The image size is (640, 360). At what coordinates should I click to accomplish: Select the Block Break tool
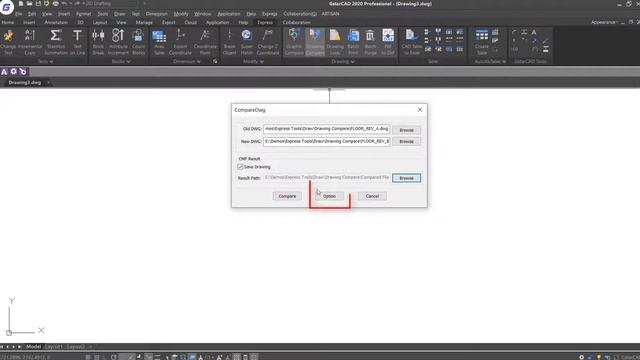pyautogui.click(x=98, y=42)
